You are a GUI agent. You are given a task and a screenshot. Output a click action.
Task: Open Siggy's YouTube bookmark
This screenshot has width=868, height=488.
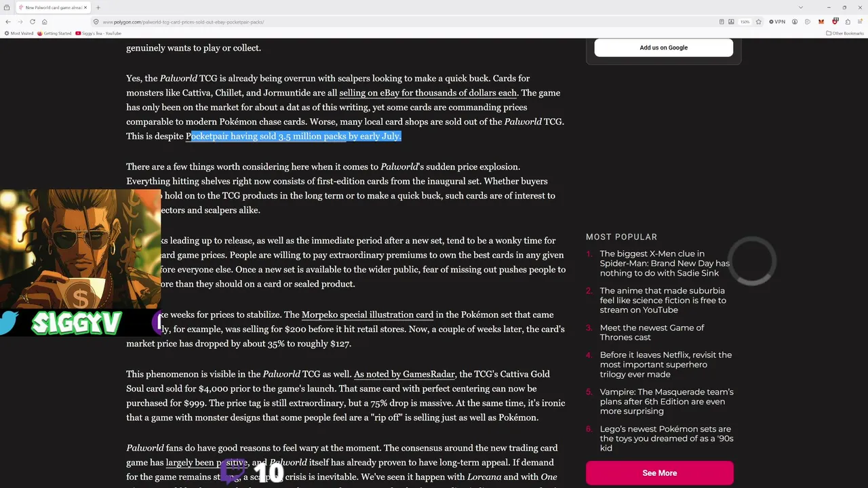pyautogui.click(x=98, y=33)
